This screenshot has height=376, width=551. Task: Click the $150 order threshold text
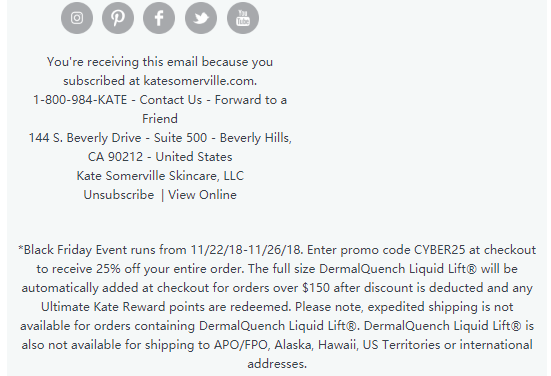pos(316,288)
